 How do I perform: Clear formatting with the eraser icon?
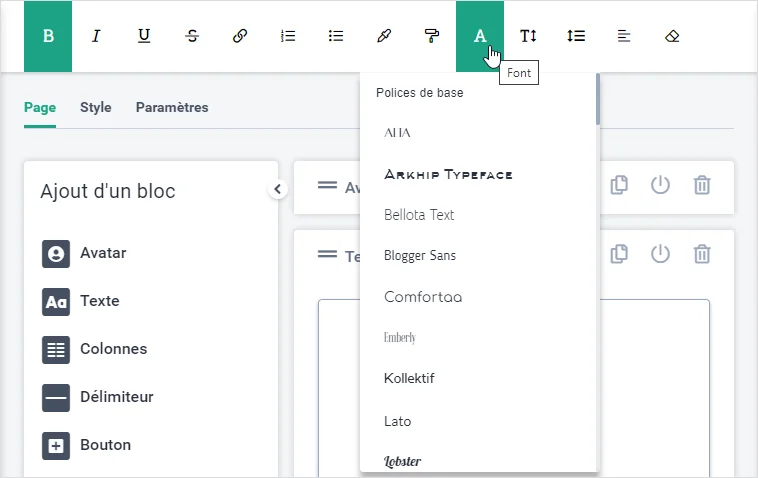tap(672, 36)
